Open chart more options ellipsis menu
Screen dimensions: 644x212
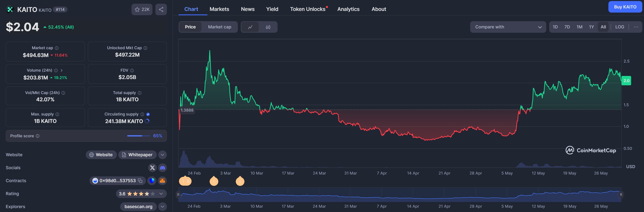tap(636, 27)
